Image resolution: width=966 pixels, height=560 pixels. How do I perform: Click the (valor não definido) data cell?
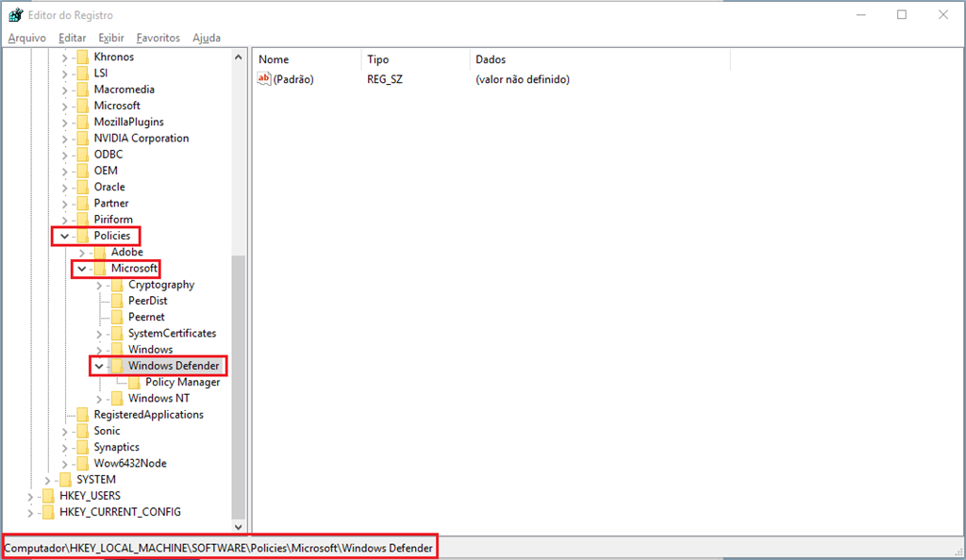tap(523, 79)
